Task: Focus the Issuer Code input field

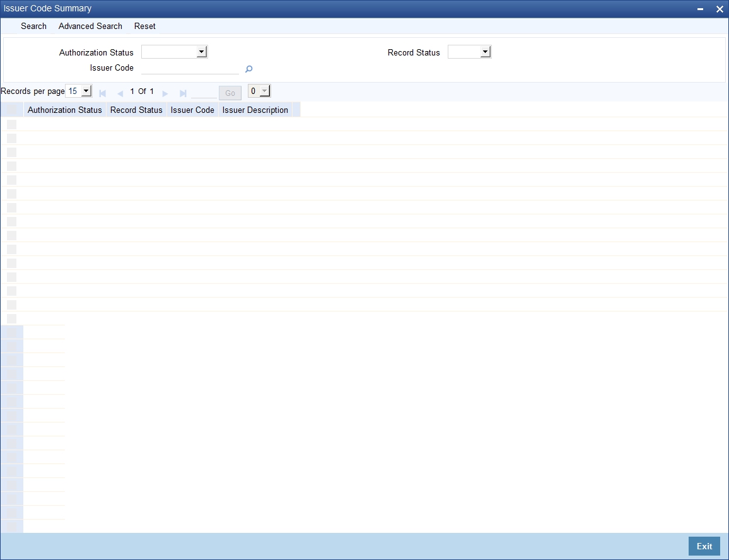Action: click(190, 68)
